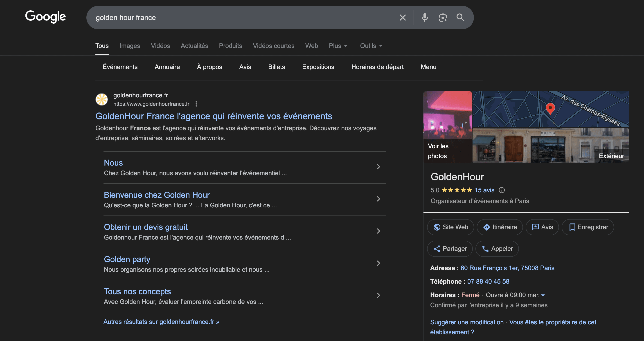This screenshot has height=341, width=644.
Task: Expand the Nous sitelink chevron
Action: click(x=378, y=167)
